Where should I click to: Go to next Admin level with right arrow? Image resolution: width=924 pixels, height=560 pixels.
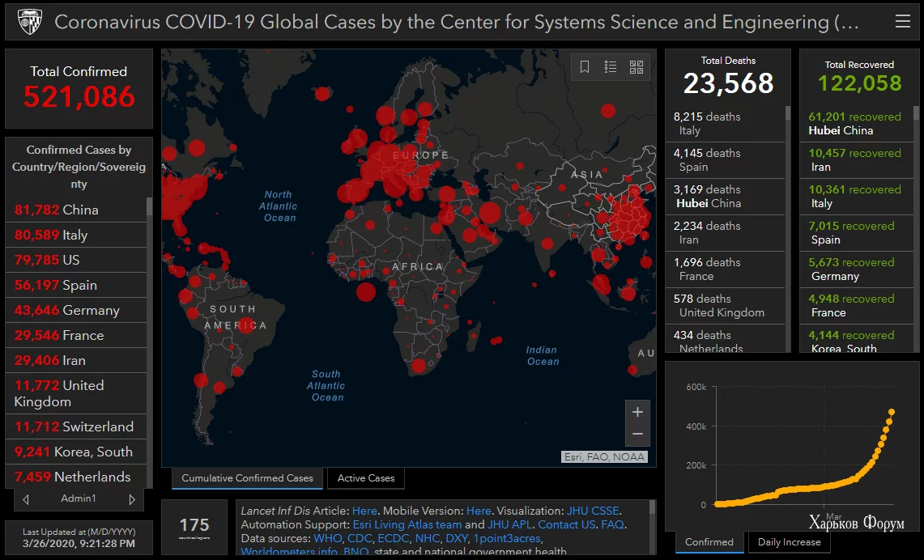132,499
